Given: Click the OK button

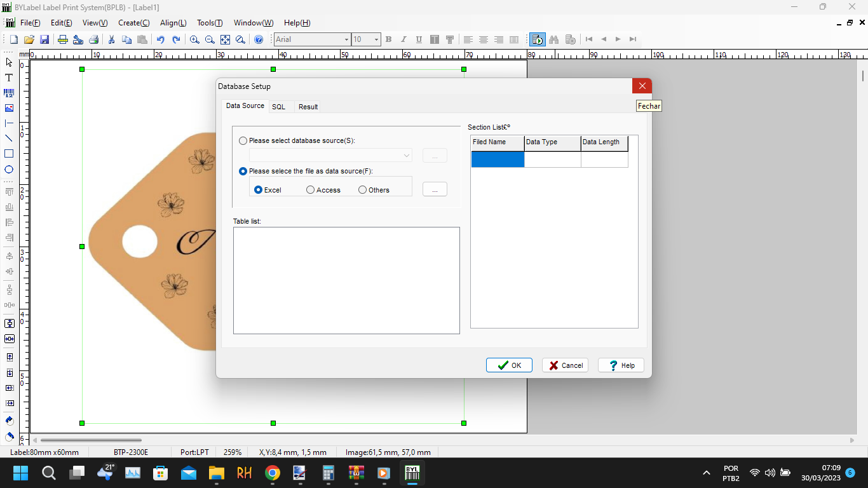Looking at the screenshot, I should pos(509,365).
